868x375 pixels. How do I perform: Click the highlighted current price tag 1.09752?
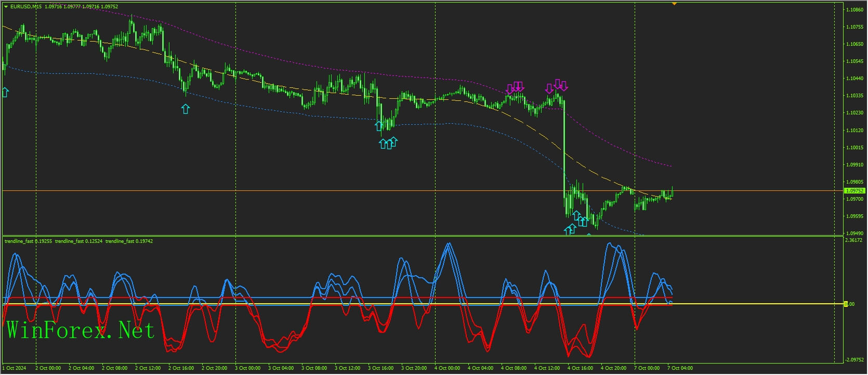point(854,191)
